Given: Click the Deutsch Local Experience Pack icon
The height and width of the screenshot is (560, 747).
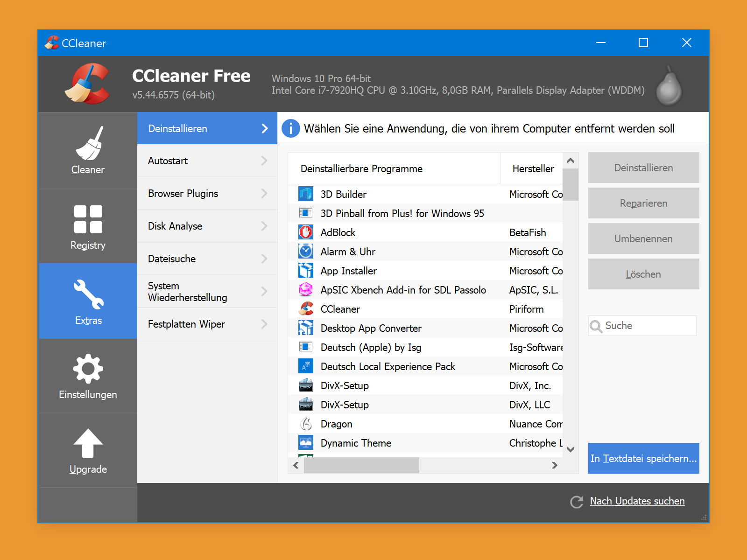Looking at the screenshot, I should pyautogui.click(x=306, y=366).
